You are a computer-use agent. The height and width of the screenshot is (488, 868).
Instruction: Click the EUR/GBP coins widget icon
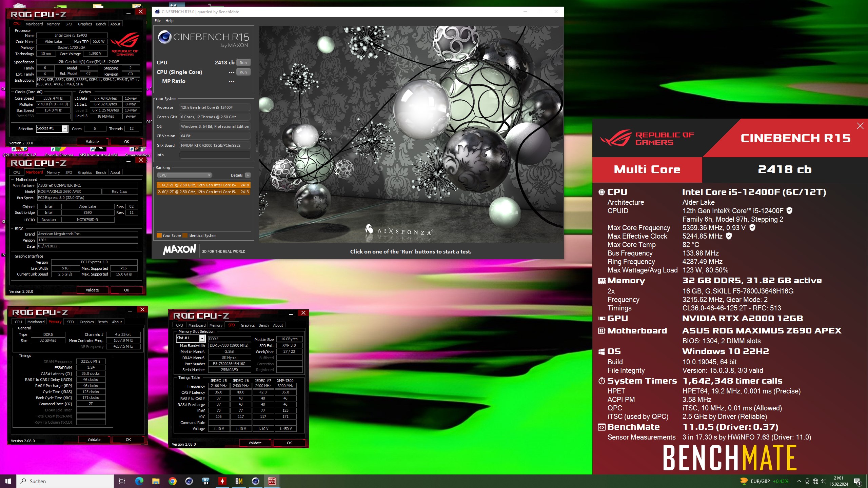(744, 481)
